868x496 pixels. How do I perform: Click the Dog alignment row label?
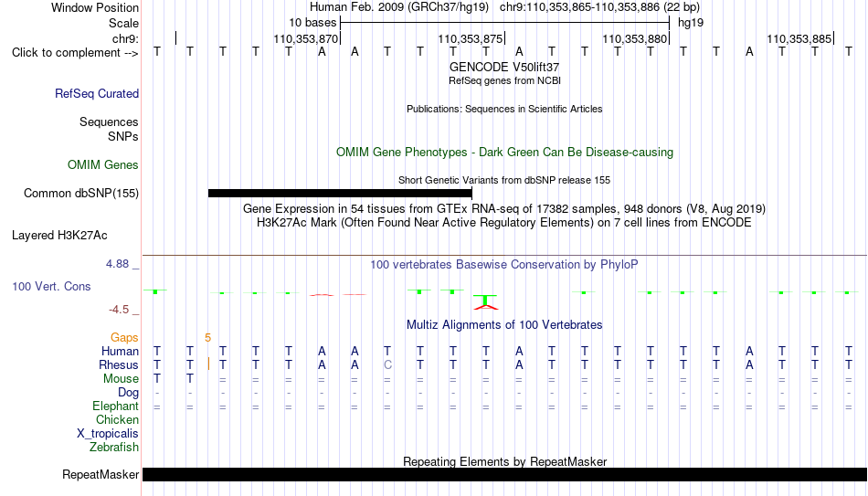coord(129,393)
